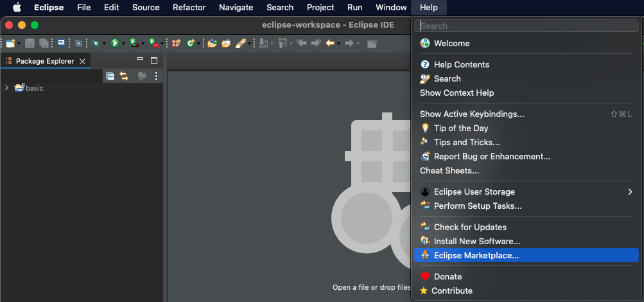
Task: Toggle Link with Editor in Package Explorer
Action: pos(124,76)
